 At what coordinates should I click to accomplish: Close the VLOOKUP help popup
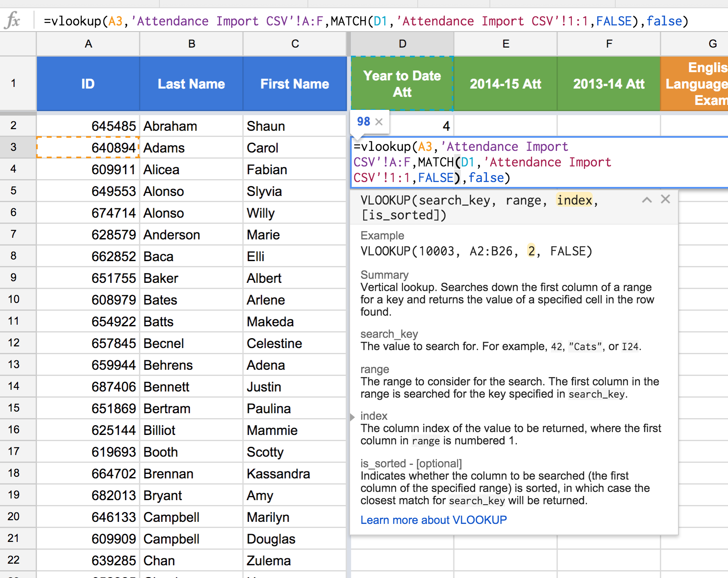point(665,199)
